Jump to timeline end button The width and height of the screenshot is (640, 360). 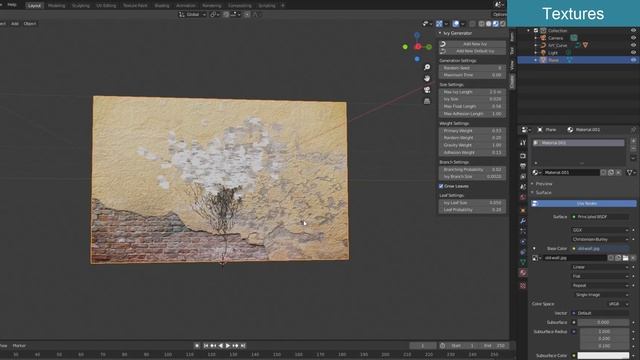pos(243,346)
